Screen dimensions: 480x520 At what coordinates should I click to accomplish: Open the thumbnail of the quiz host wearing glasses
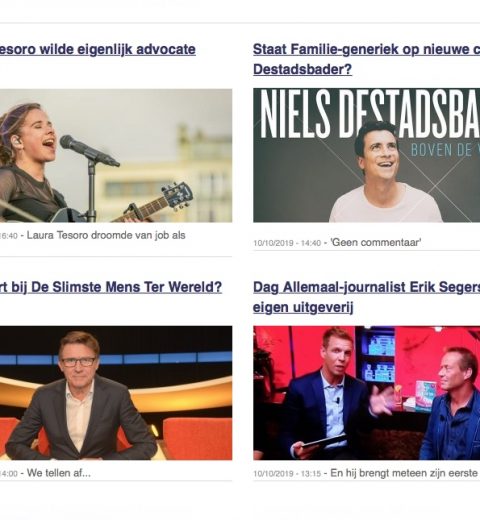[116, 393]
